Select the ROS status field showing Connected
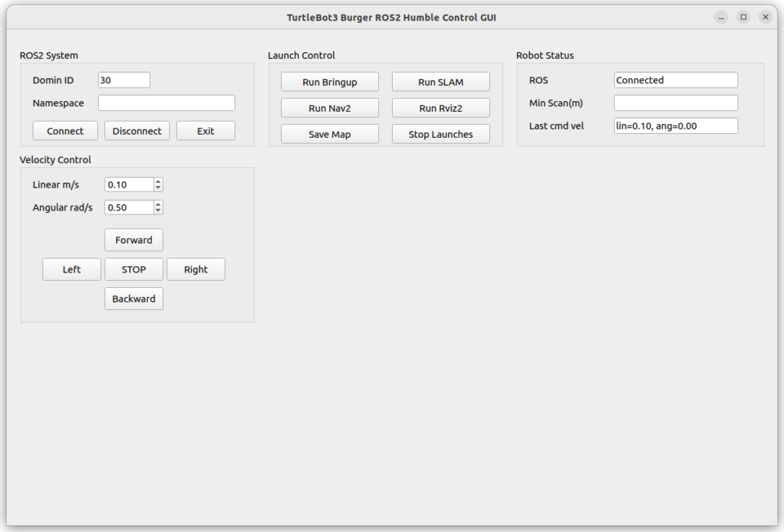 coord(676,80)
